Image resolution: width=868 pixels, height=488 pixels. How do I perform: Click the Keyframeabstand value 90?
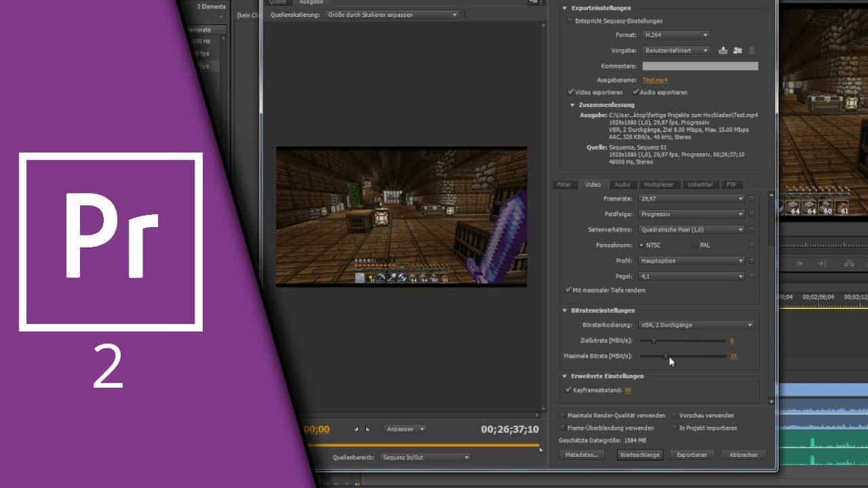628,390
